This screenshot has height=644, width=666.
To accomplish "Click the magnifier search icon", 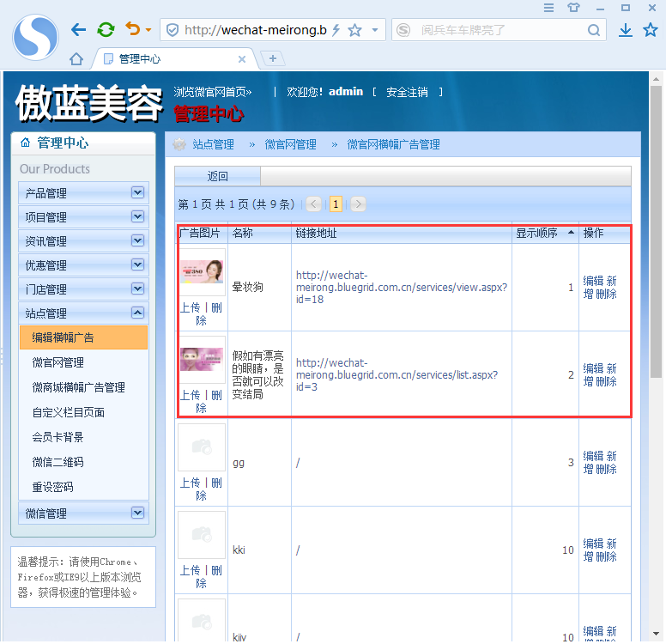I will coord(594,30).
